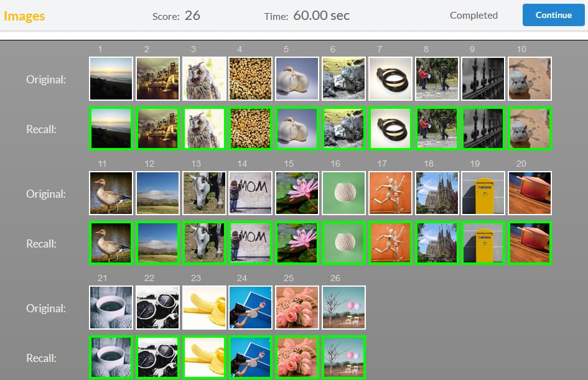Click the pink roses image in Original row
The width and height of the screenshot is (588, 380).
click(x=297, y=308)
